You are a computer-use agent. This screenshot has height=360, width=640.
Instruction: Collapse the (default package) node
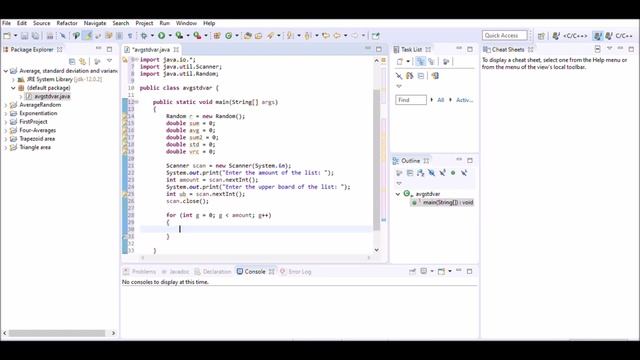point(13,88)
